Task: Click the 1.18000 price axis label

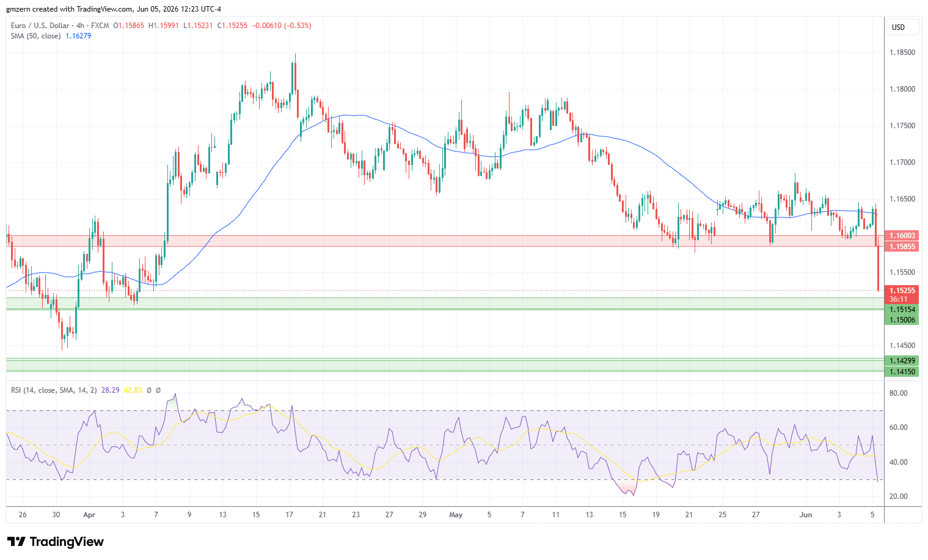Action: click(x=902, y=89)
